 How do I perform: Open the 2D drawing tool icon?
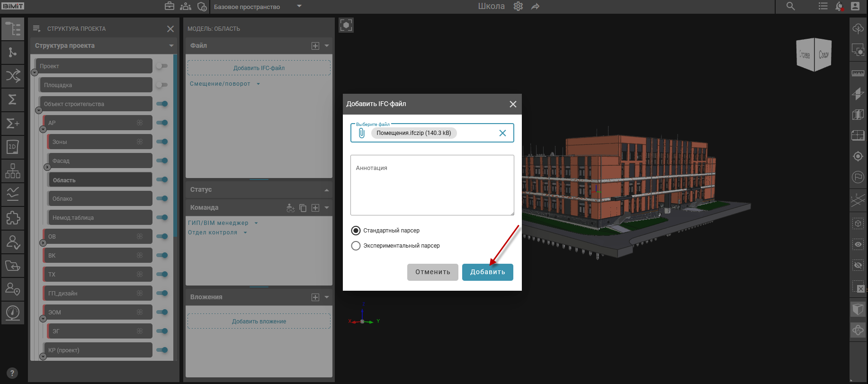click(13, 147)
